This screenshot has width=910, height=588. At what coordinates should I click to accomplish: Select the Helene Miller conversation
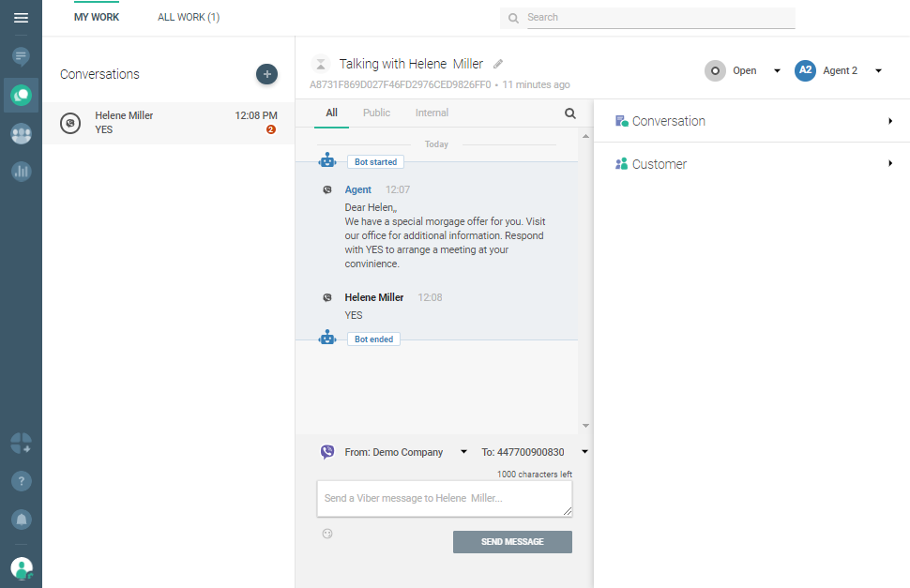pyautogui.click(x=168, y=123)
